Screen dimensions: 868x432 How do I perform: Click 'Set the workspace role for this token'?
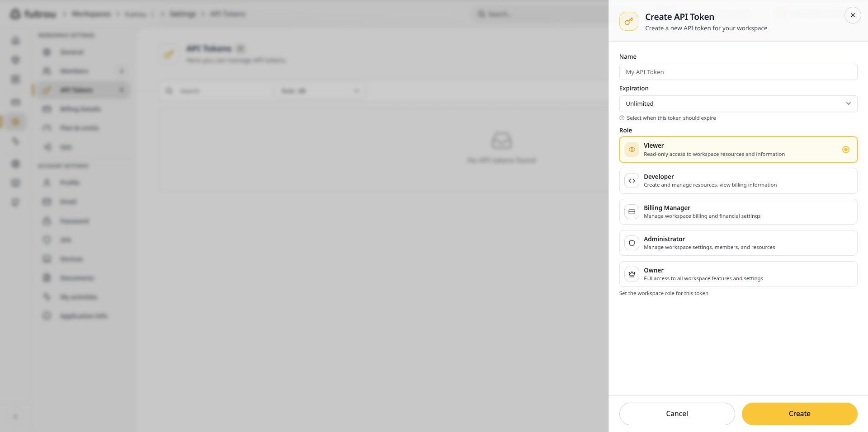pyautogui.click(x=663, y=293)
